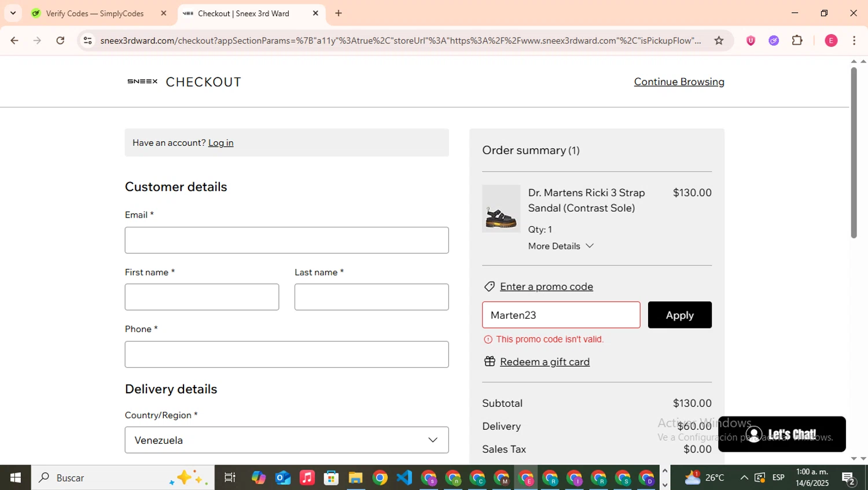Viewport: 868px width, 490px height.
Task: Open the purple round extension icon
Action: click(x=774, y=40)
